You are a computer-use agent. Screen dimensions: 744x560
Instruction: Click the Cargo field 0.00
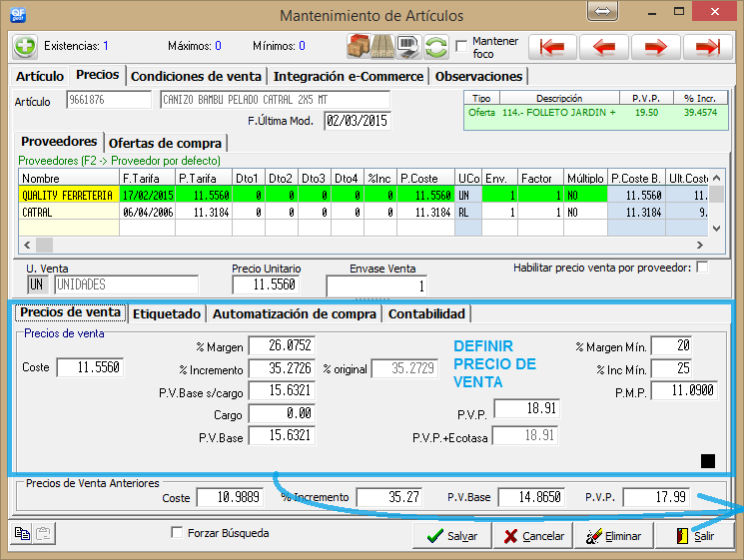(282, 413)
